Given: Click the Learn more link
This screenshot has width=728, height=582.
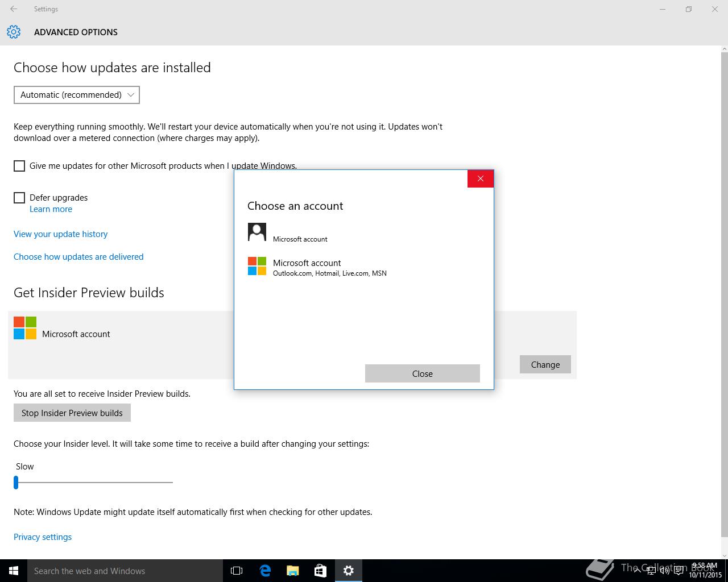Looking at the screenshot, I should pyautogui.click(x=51, y=209).
